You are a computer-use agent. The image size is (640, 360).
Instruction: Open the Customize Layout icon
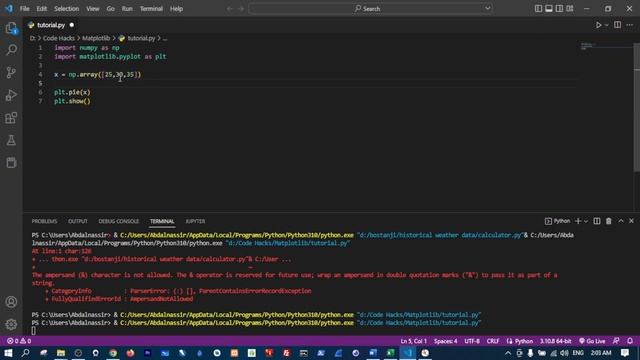pos(570,9)
